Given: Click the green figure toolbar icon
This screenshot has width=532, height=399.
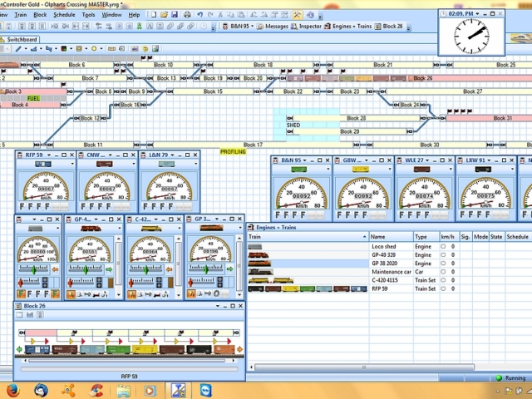Looking at the screenshot, I should (x=139, y=26).
